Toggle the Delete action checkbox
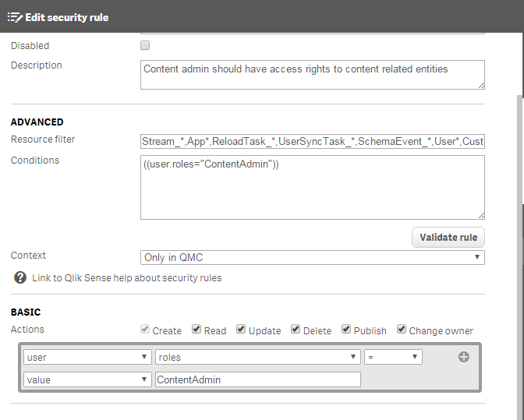The width and height of the screenshot is (524, 420). [296, 330]
